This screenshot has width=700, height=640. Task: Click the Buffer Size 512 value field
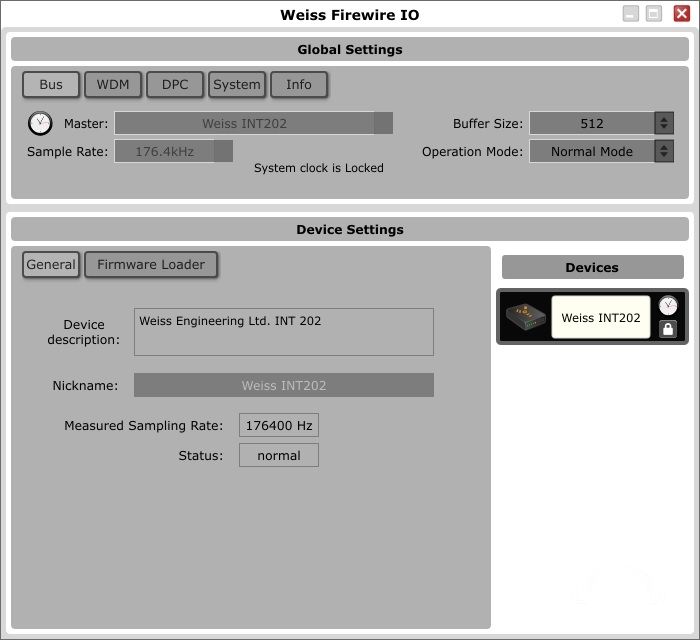(x=592, y=123)
